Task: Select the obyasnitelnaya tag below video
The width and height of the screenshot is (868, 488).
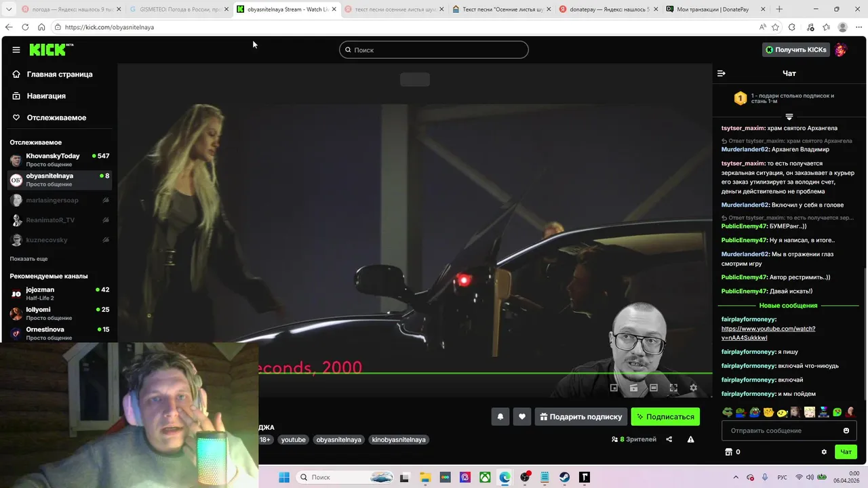Action: click(338, 439)
